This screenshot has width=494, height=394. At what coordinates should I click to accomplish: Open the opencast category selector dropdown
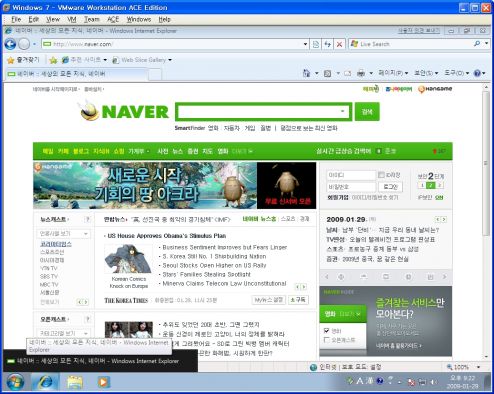pyautogui.click(x=63, y=333)
